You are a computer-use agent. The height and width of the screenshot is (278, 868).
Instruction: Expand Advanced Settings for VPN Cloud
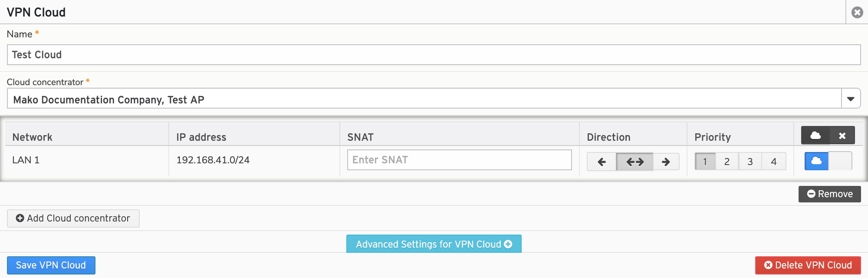point(434,244)
